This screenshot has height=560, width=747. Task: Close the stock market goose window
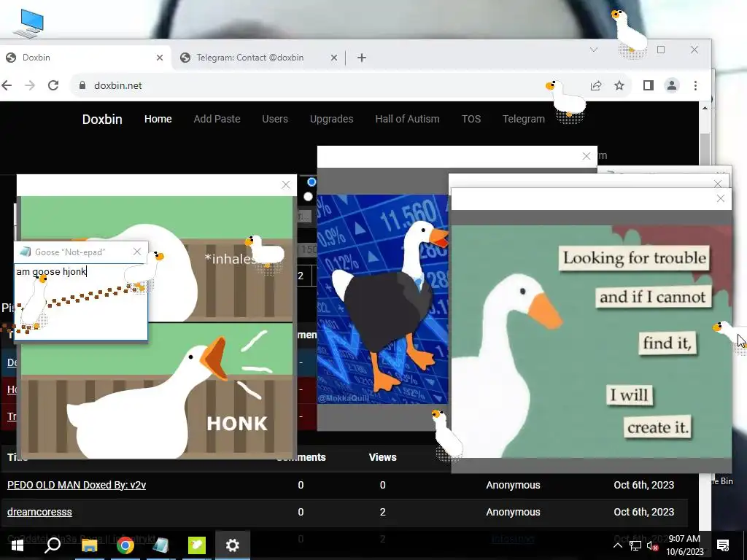pyautogui.click(x=587, y=156)
